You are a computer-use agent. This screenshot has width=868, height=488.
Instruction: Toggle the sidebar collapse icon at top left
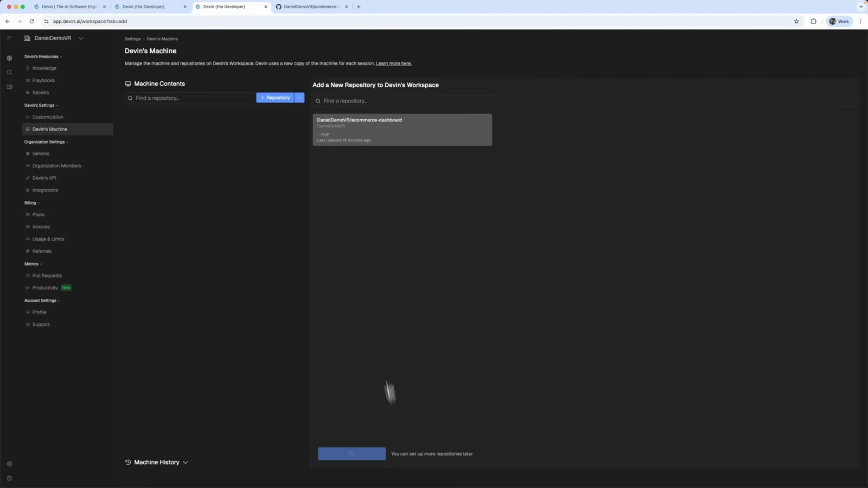9,38
